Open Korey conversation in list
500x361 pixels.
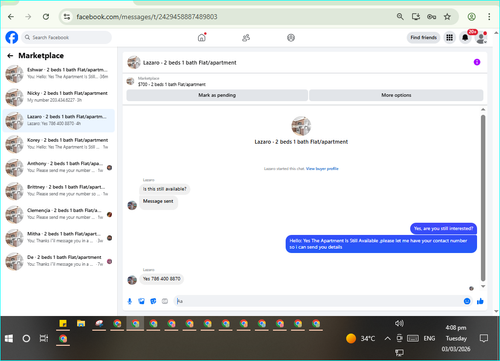59,144
